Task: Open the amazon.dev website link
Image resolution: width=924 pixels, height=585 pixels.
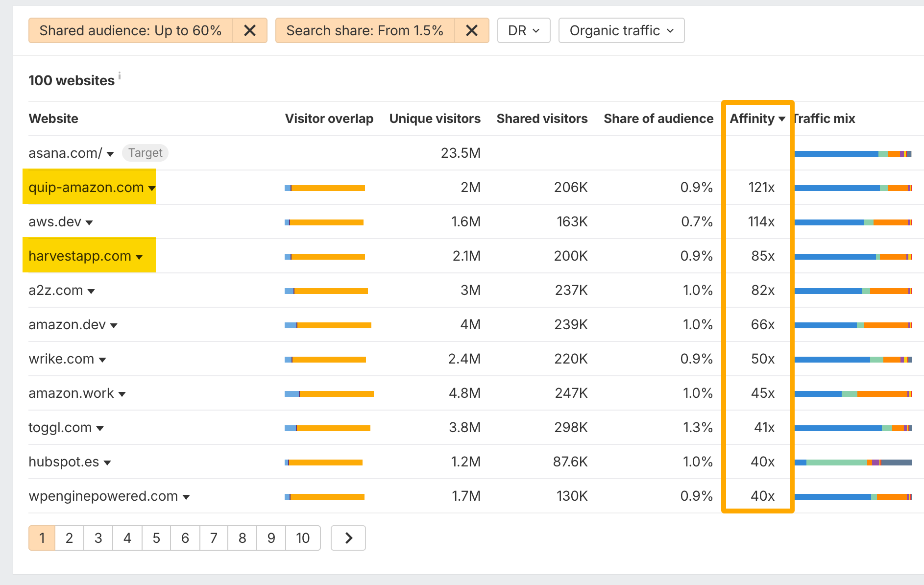Action: click(x=67, y=324)
